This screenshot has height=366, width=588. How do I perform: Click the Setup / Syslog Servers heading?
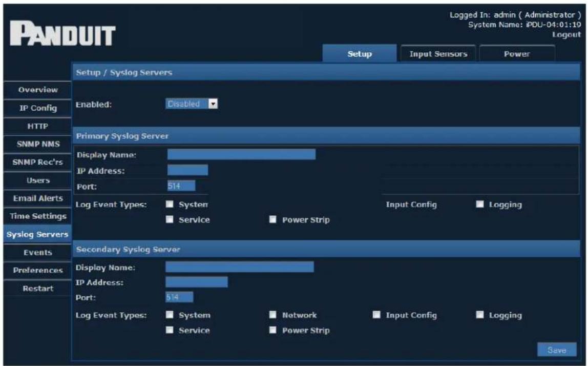124,72
